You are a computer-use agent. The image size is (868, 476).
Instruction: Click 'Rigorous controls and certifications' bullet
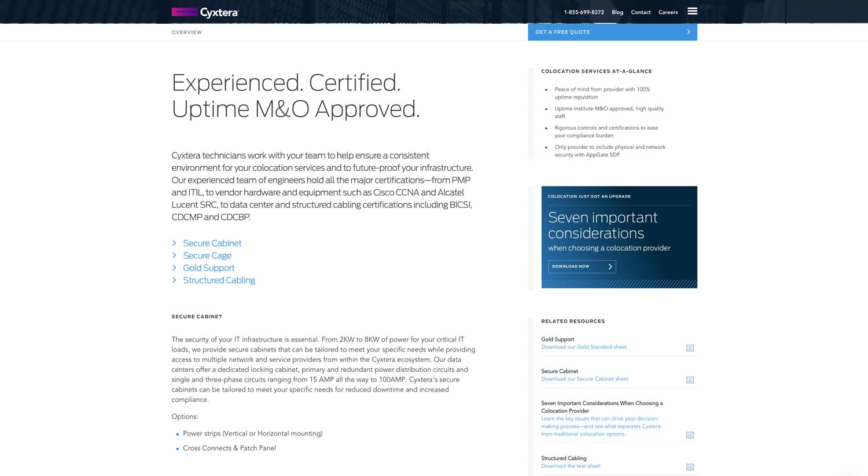pyautogui.click(x=606, y=131)
